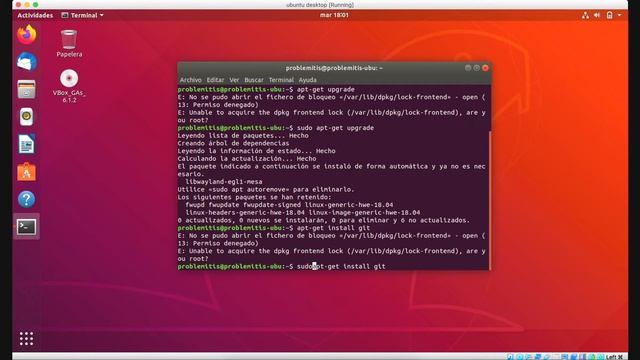The height and width of the screenshot is (360, 640).
Task: Open Rhythmbox music player from the dock
Action: click(27, 117)
